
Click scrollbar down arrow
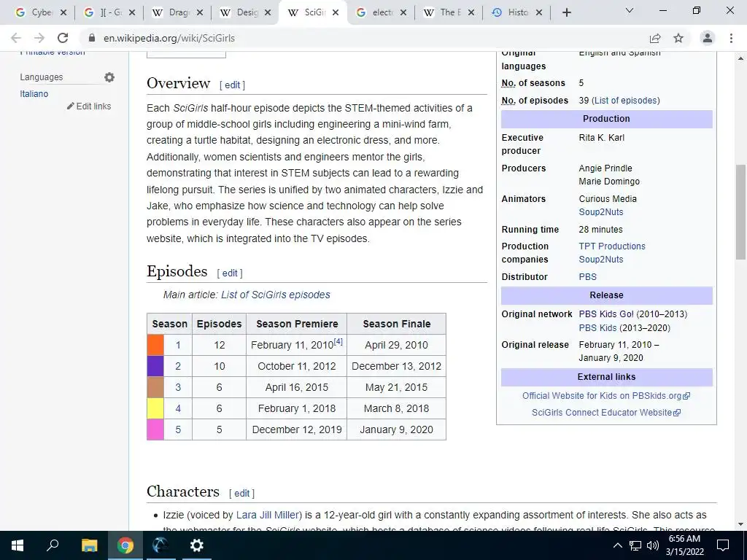pyautogui.click(x=740, y=524)
